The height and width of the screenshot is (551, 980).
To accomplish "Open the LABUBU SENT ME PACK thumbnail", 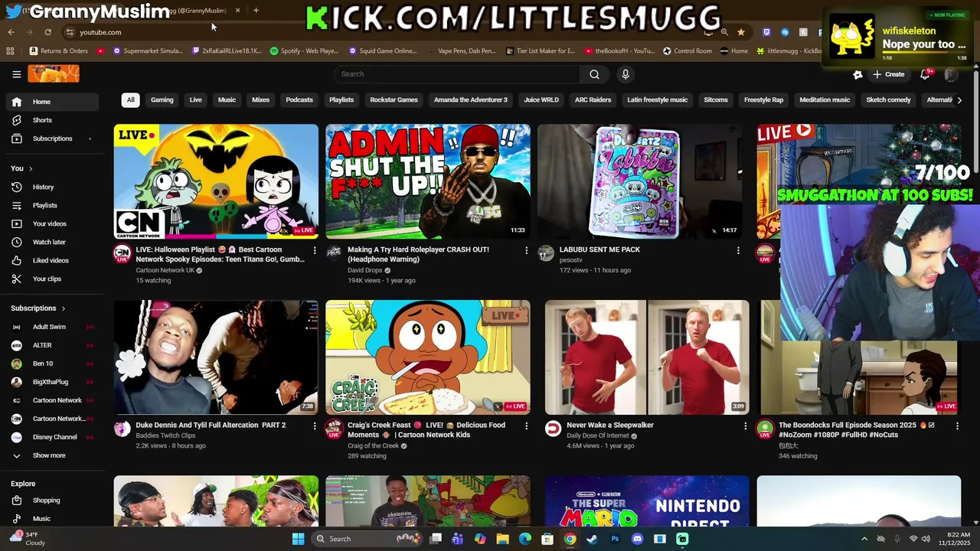I will [639, 181].
